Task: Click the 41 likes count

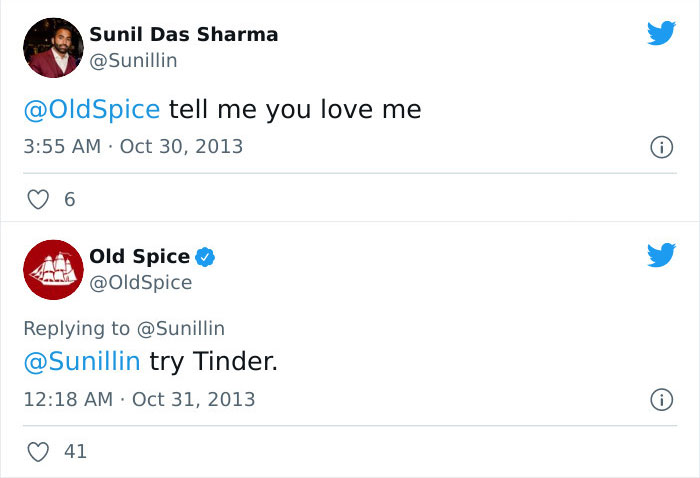Action: pos(75,452)
